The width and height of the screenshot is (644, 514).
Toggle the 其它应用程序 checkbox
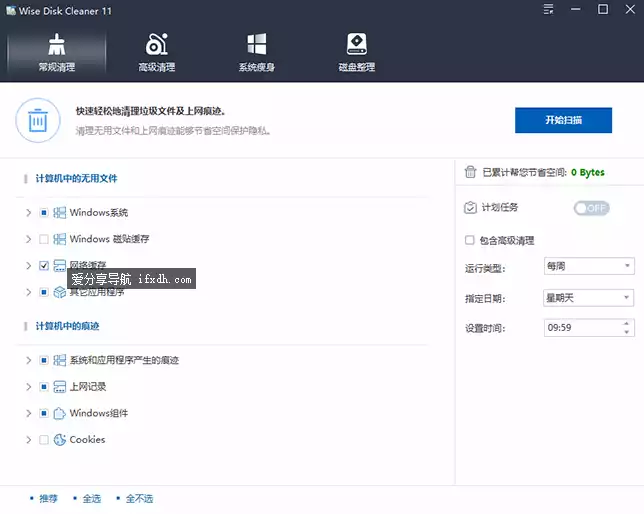pyautogui.click(x=44, y=292)
